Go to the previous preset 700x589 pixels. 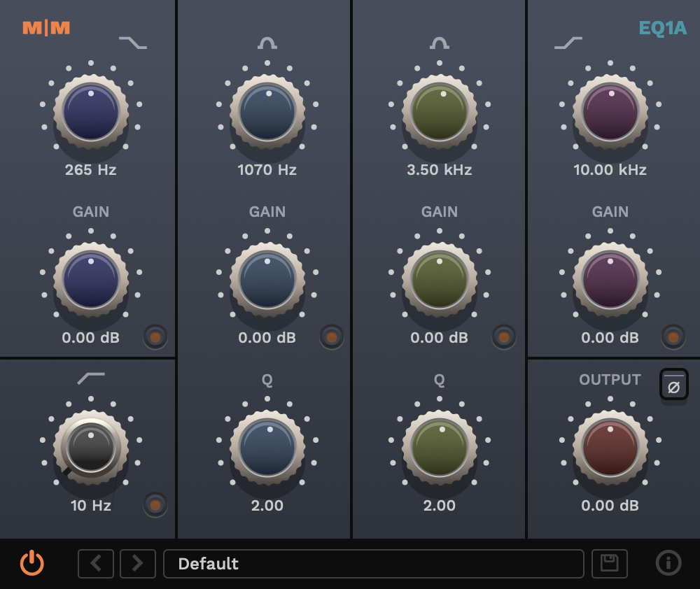coord(95,564)
